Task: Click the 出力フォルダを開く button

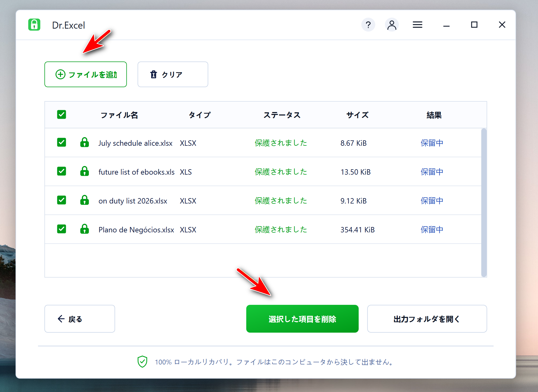Action: pyautogui.click(x=427, y=319)
